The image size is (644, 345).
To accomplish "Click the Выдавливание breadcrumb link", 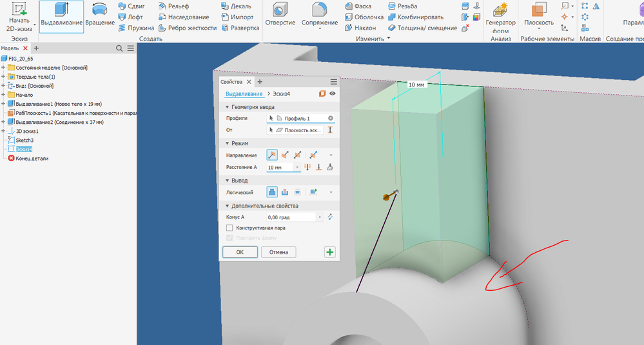I will [x=244, y=94].
